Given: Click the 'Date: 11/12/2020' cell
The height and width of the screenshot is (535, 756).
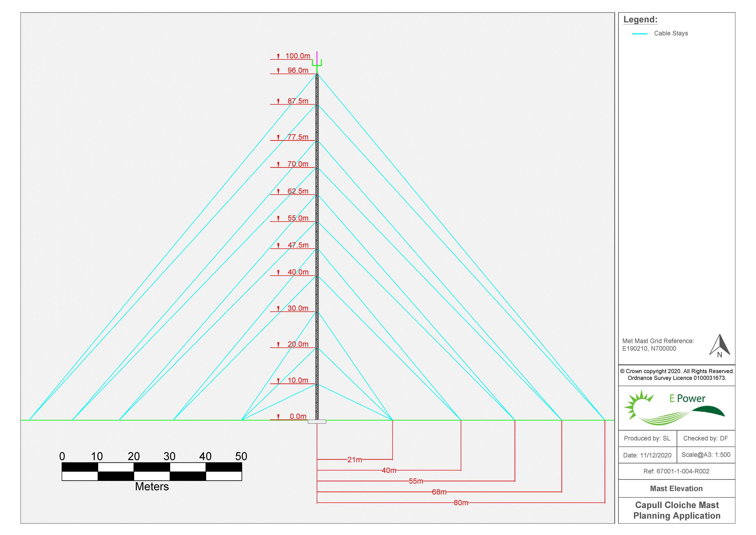Looking at the screenshot, I should click(x=647, y=455).
